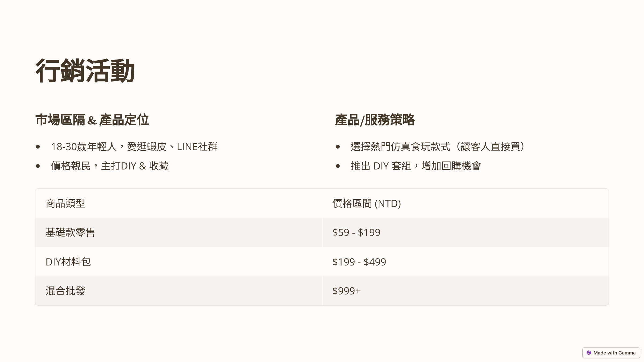Select the 產品/服務策略 heading
This screenshot has width=644, height=362.
point(375,120)
